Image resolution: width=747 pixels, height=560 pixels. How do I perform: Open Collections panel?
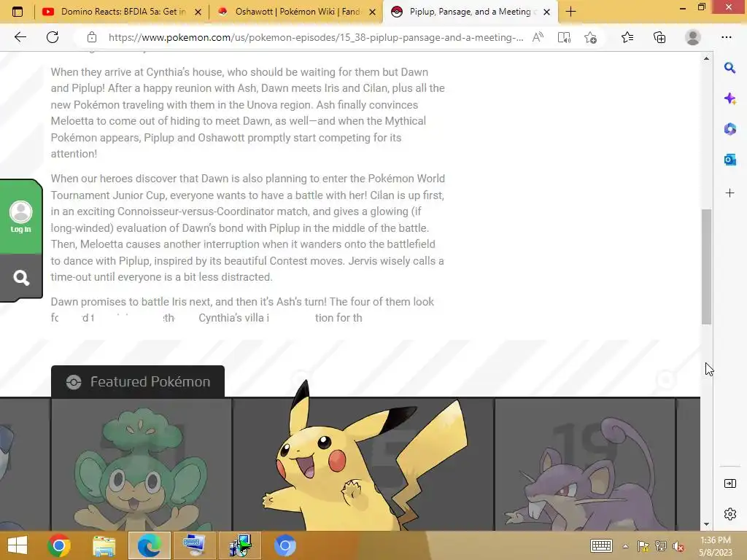[x=659, y=37]
